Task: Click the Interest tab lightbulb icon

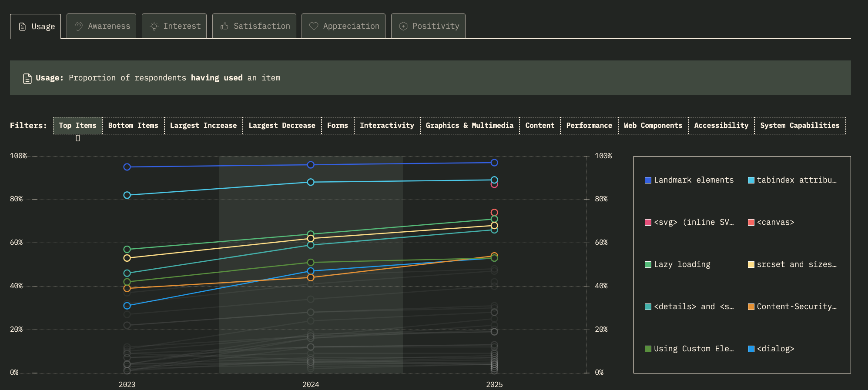Action: click(x=154, y=26)
